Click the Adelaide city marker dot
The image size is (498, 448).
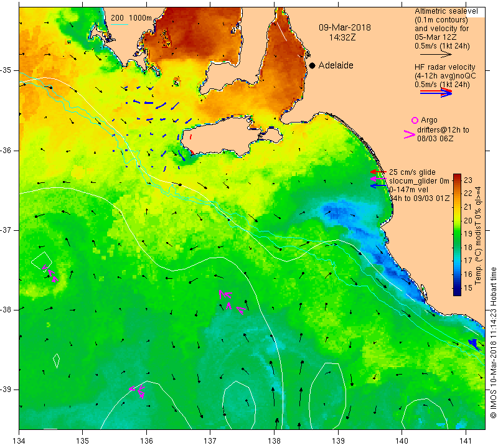pyautogui.click(x=312, y=65)
